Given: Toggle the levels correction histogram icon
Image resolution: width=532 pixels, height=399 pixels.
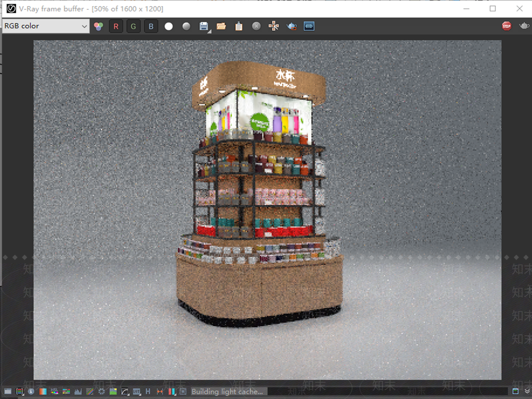Looking at the screenshot, I should [x=78, y=391].
